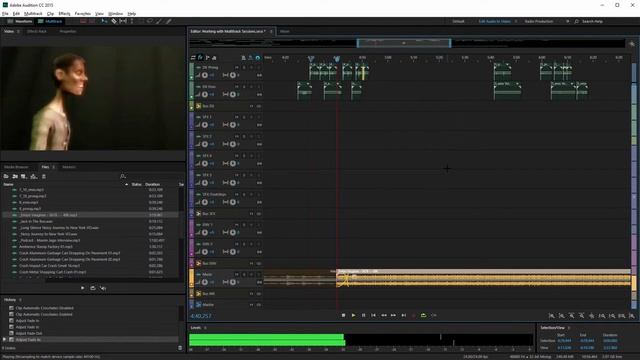The width and height of the screenshot is (640, 360).
Task: Open the Video panel menu
Action: tap(18, 31)
